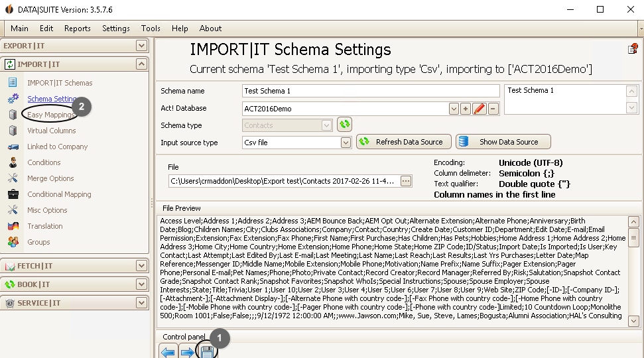Click the Misc Options tools icon
The width and height of the screenshot is (644, 358).
(13, 210)
